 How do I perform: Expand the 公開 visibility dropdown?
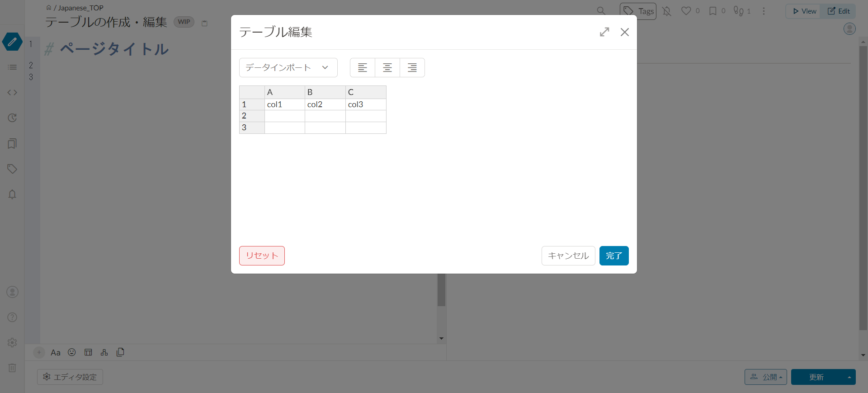[x=766, y=377]
